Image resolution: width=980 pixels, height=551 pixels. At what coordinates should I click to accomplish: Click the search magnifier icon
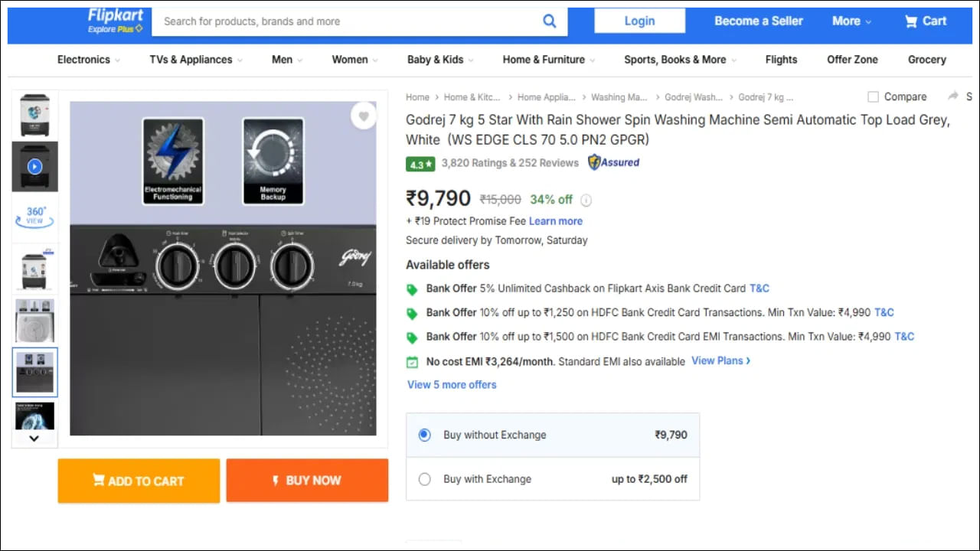pos(549,21)
